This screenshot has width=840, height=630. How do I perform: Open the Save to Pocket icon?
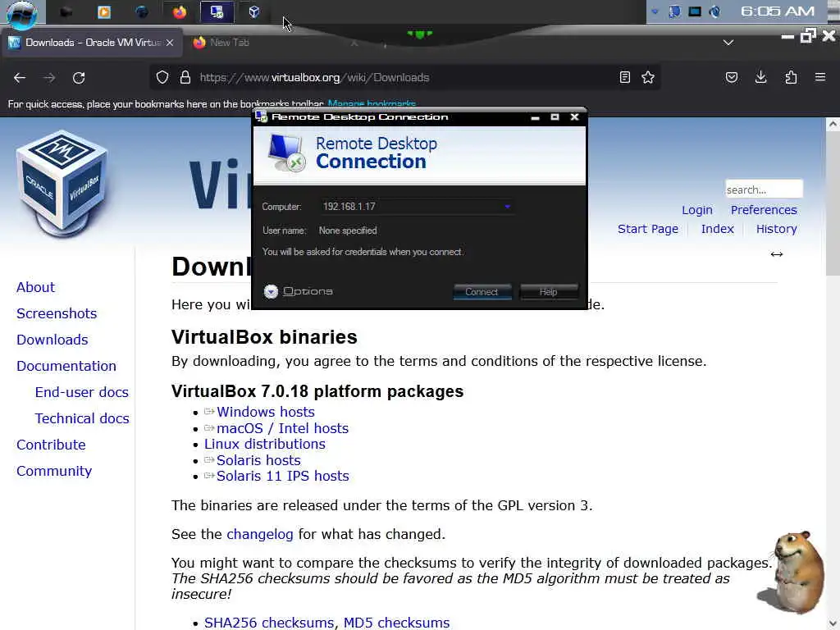(x=731, y=78)
